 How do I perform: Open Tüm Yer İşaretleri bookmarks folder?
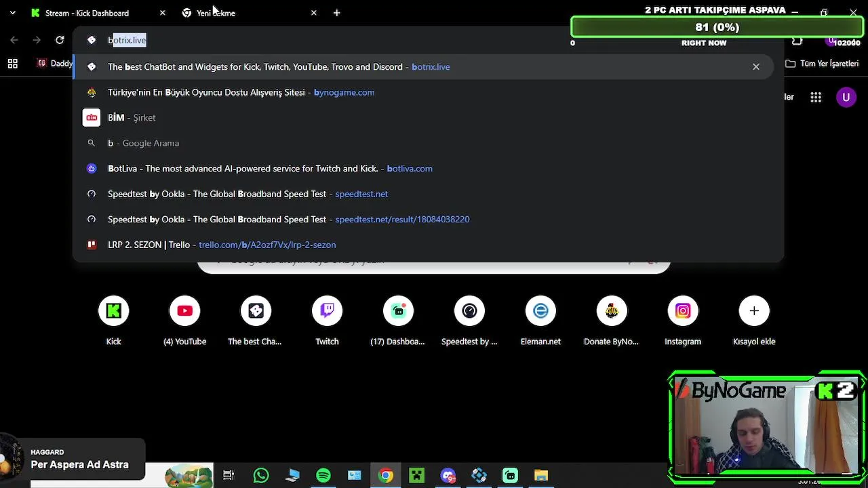(x=822, y=64)
